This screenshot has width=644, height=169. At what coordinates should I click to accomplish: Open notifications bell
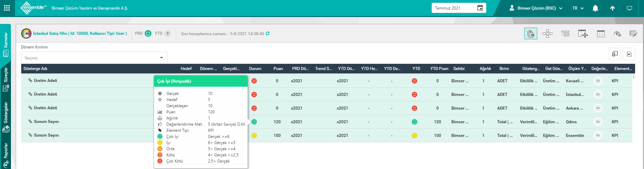coord(595,8)
